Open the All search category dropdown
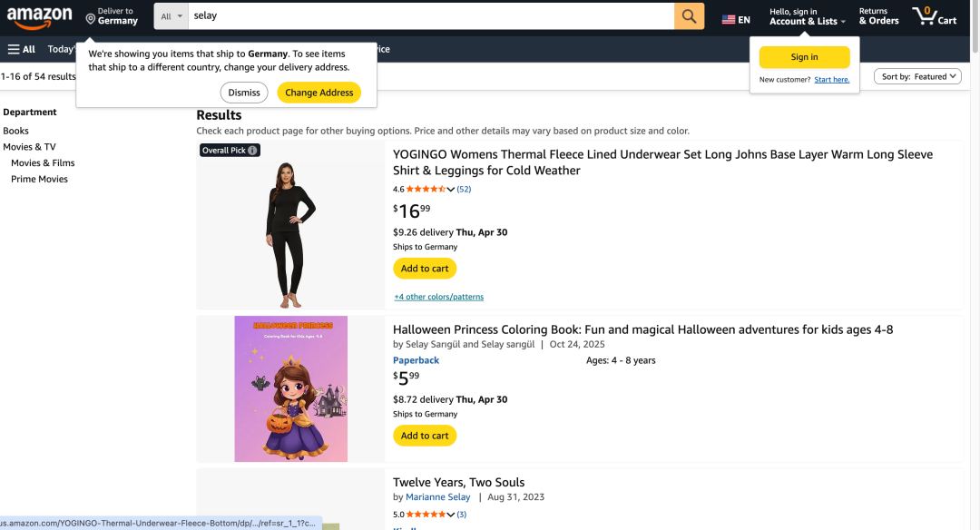The height and width of the screenshot is (530, 980). coord(171,16)
